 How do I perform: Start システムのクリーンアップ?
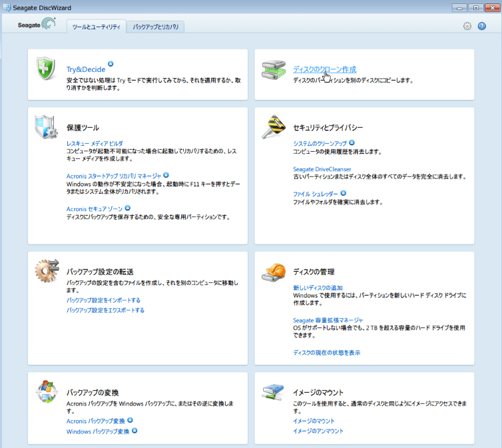pyautogui.click(x=320, y=143)
